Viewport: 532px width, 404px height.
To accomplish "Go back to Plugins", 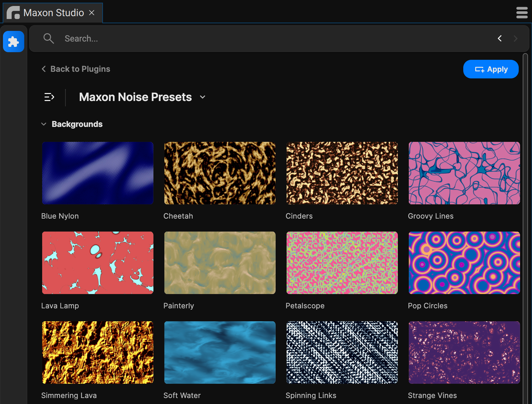I will pyautogui.click(x=76, y=69).
